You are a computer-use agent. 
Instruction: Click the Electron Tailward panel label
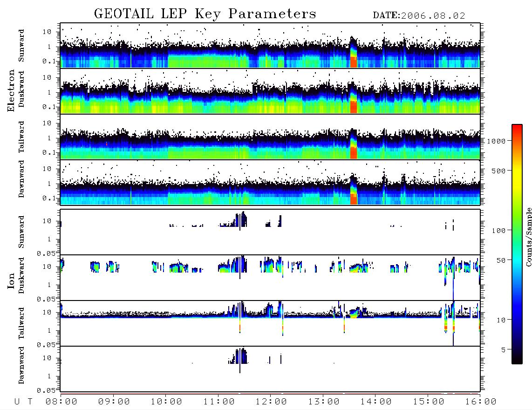pyautogui.click(x=21, y=137)
